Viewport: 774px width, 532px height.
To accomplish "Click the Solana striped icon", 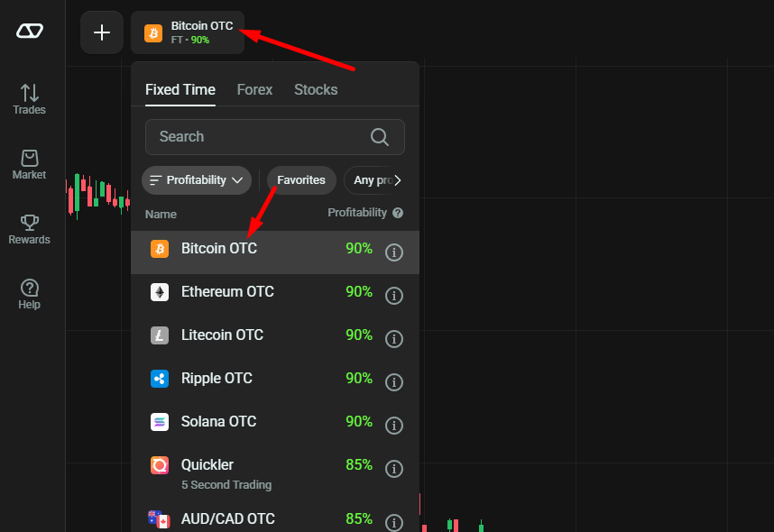I will [x=160, y=422].
